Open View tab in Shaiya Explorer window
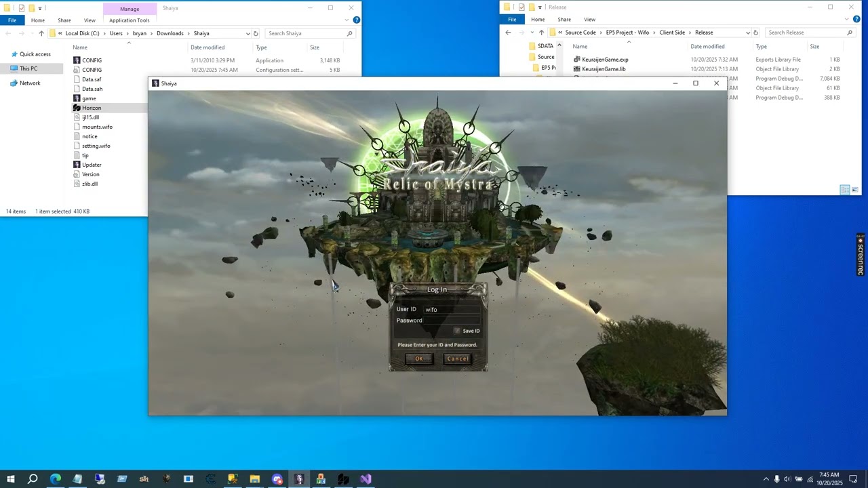The image size is (868, 488). click(x=90, y=20)
